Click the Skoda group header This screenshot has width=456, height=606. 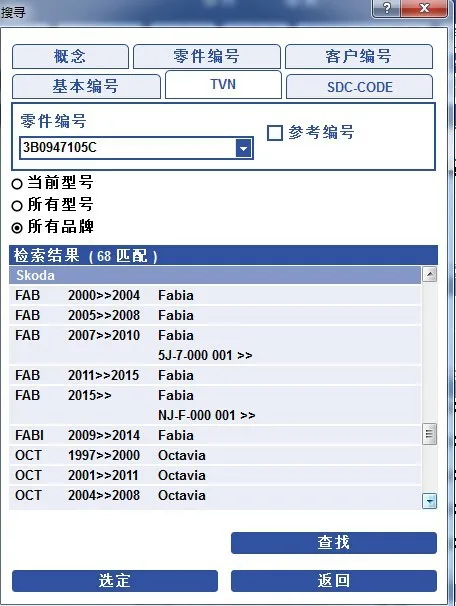(x=215, y=275)
